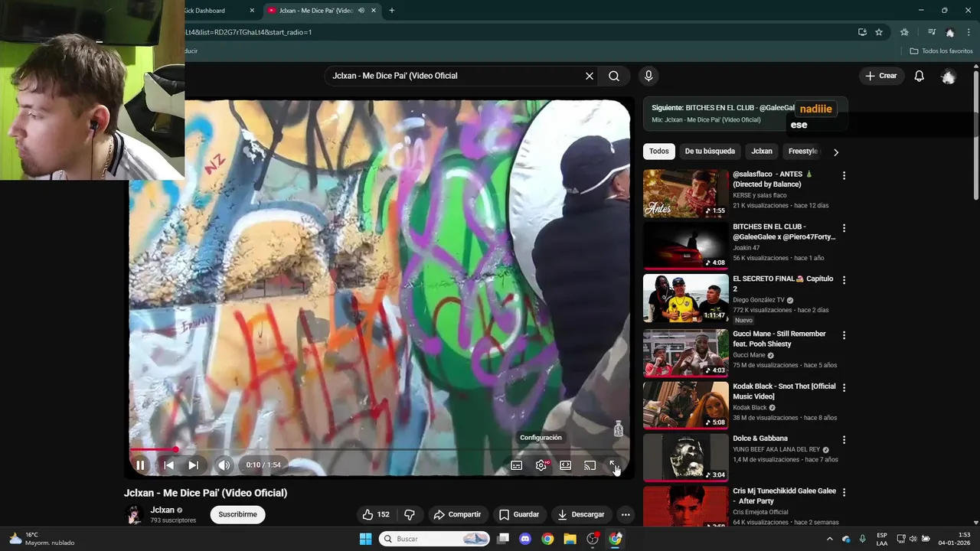Skip to next video in player
This screenshot has width=980, height=551.
coord(193,465)
